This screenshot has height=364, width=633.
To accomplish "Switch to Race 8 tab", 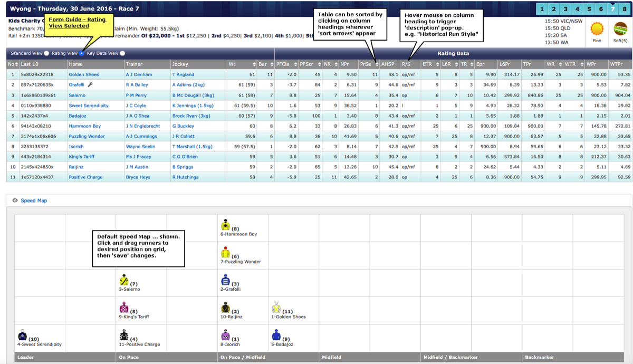I will pos(625,9).
